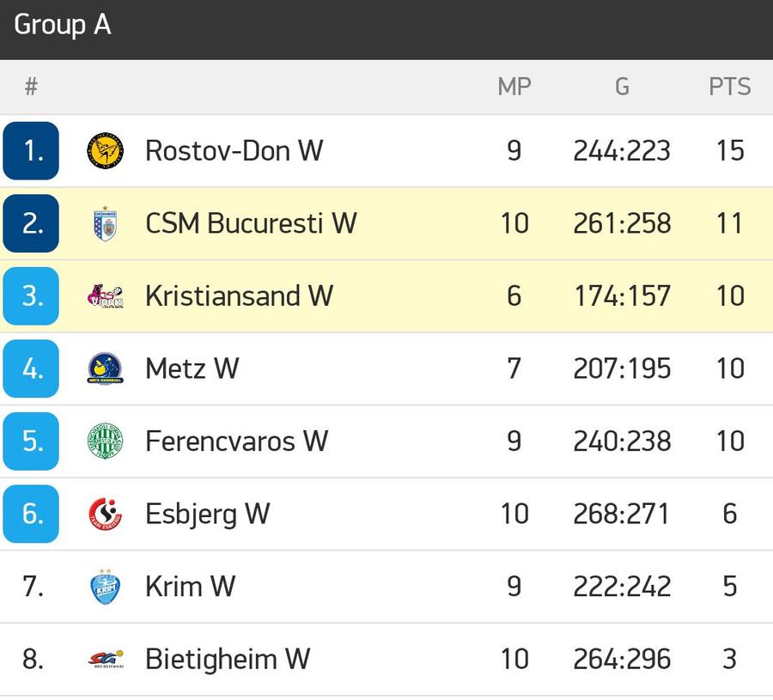
Task: Open the Esbjerg red logo
Action: point(105,514)
